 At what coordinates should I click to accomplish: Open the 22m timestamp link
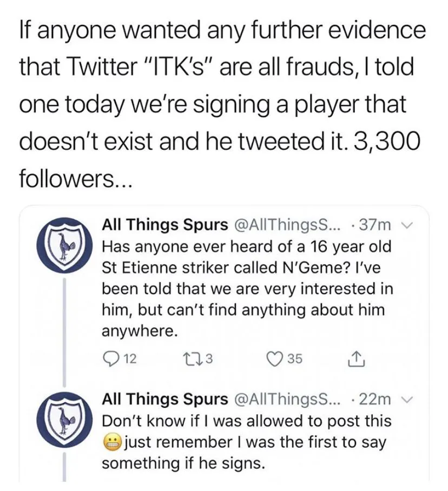377,400
